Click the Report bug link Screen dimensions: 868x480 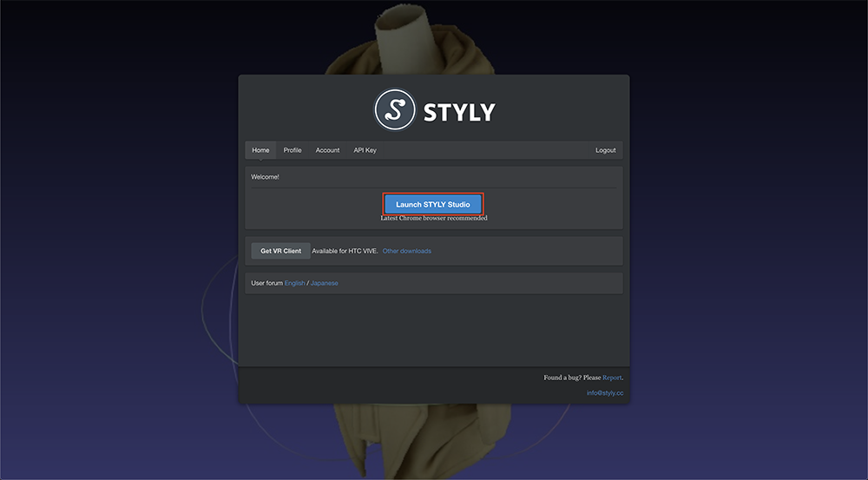click(x=612, y=378)
